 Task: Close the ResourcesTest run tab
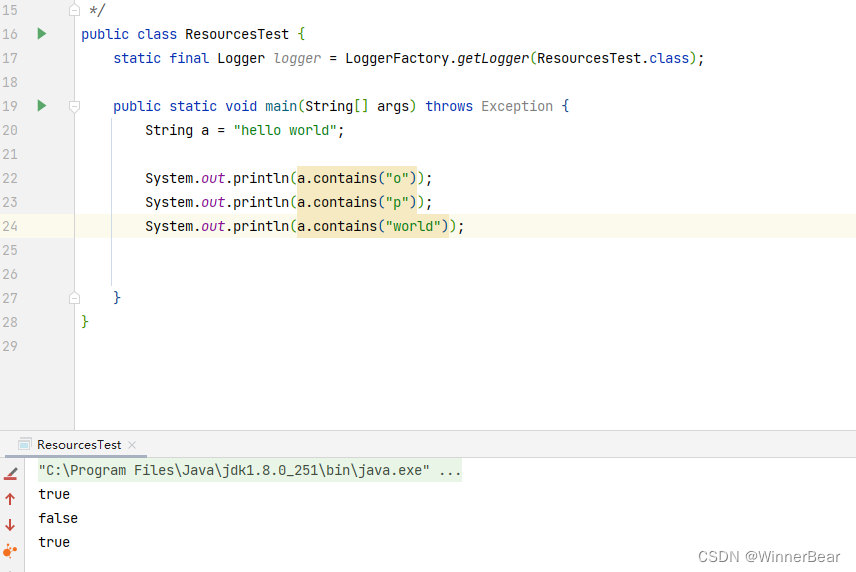coord(132,445)
